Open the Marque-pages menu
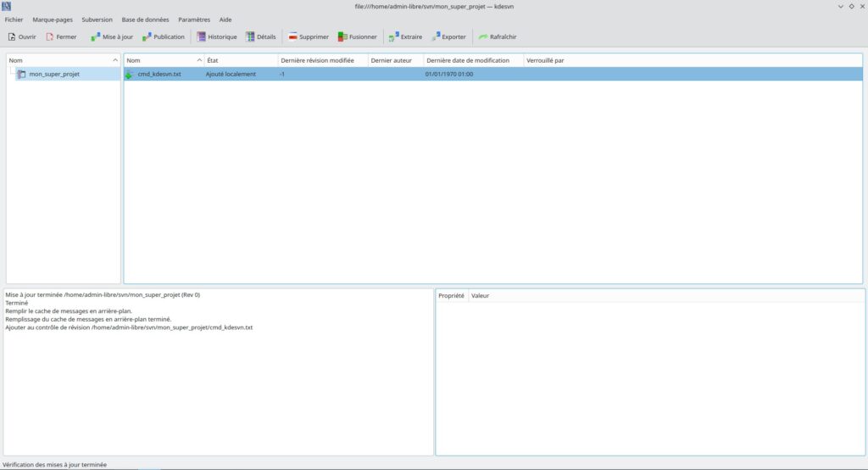868x470 pixels. pos(53,20)
